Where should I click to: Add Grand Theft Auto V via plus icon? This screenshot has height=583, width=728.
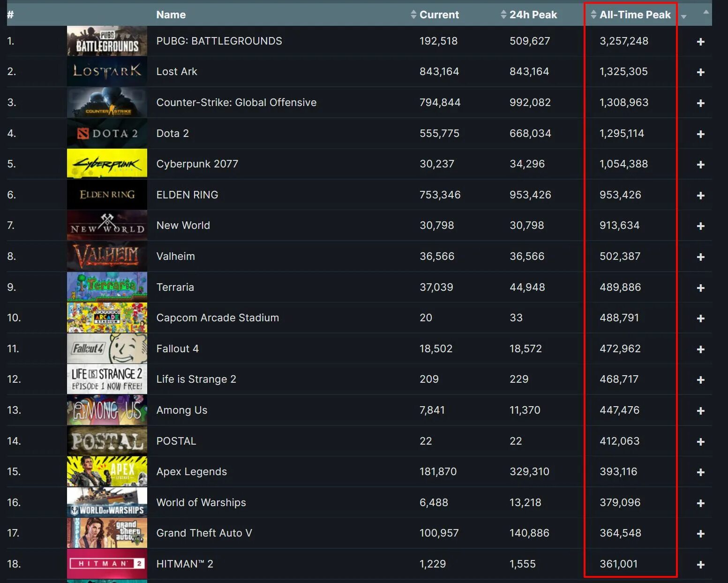(700, 534)
